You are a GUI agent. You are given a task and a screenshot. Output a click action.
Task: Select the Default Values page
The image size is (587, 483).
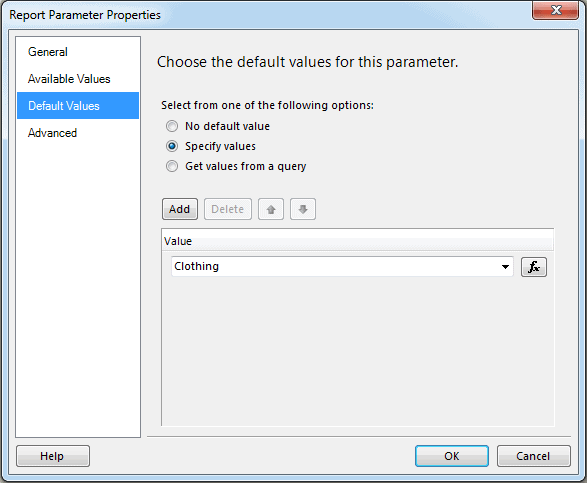(78, 106)
